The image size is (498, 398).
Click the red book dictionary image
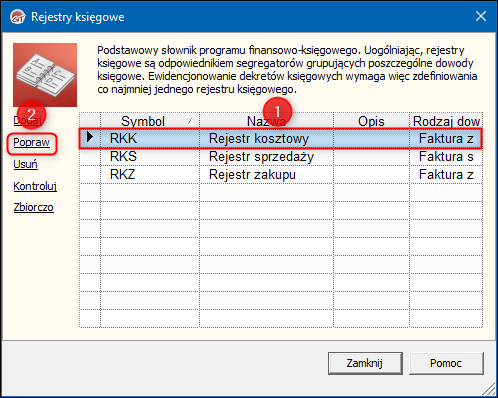tap(45, 75)
